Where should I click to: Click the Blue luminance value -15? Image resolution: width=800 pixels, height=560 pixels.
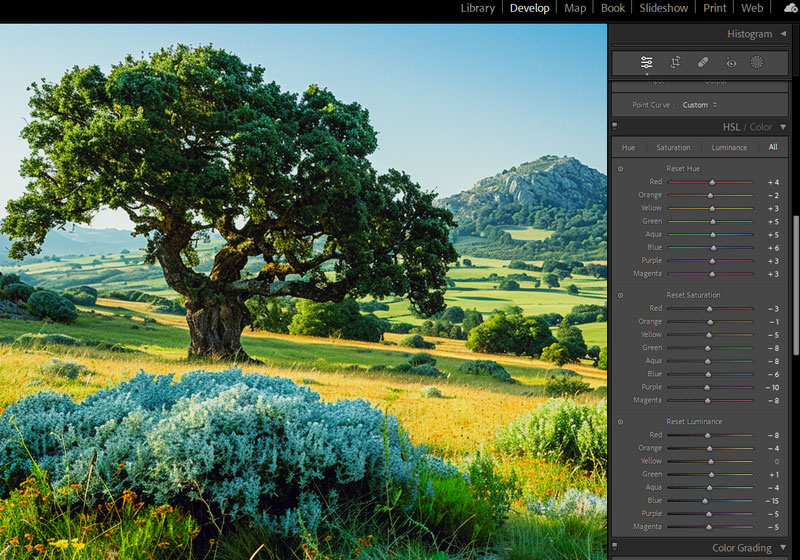pyautogui.click(x=772, y=501)
